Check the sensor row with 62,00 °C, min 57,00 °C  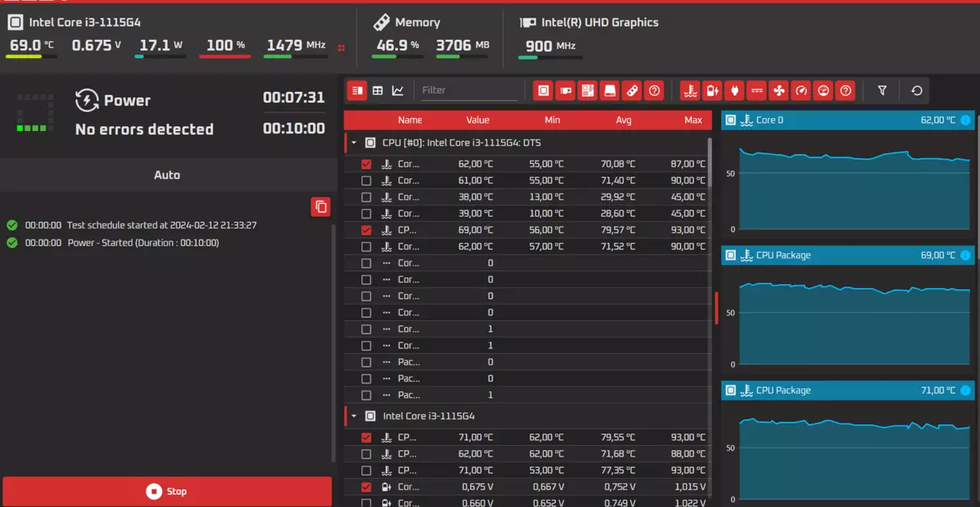pos(366,247)
